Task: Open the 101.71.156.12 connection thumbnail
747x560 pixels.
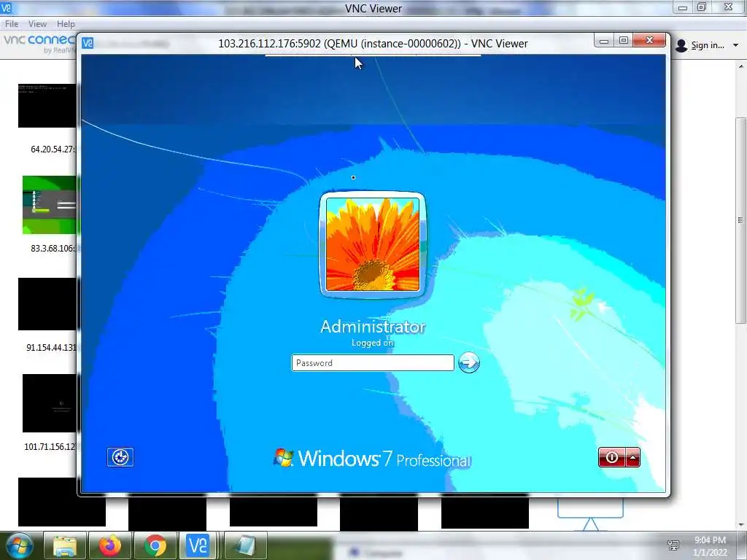Action: pos(50,402)
